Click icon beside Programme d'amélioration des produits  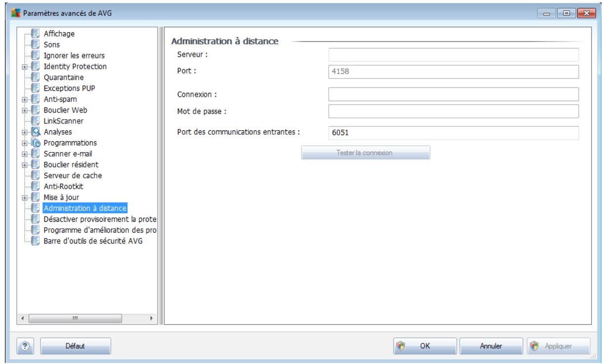(x=35, y=230)
